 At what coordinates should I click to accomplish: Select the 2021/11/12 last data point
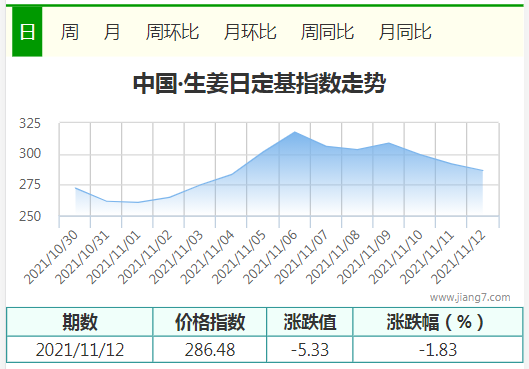click(483, 170)
